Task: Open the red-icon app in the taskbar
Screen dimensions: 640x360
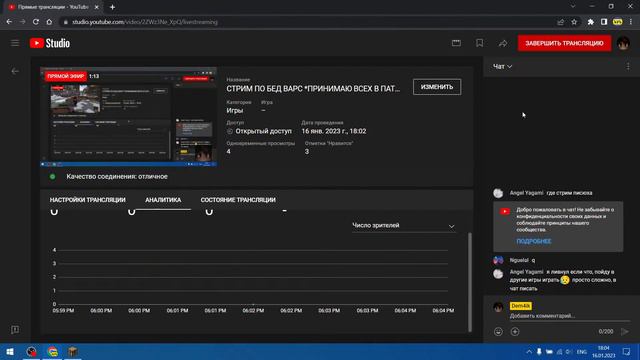Action: click(31, 352)
